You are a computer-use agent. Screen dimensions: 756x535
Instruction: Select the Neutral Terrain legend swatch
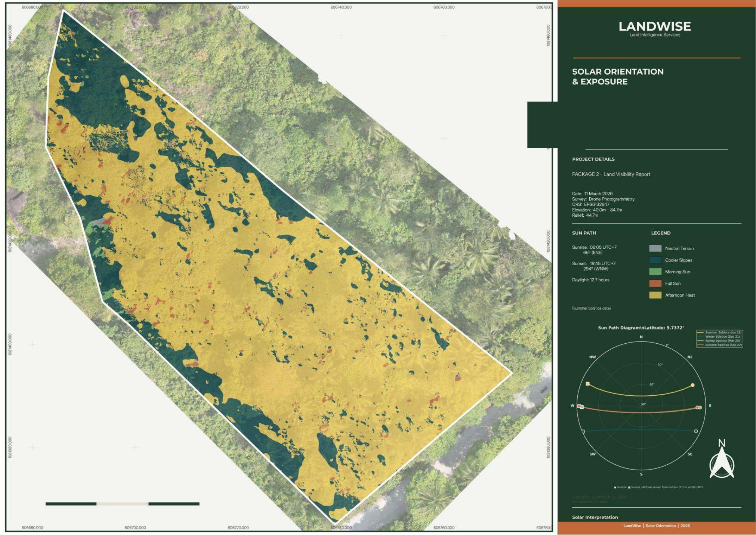[655, 248]
